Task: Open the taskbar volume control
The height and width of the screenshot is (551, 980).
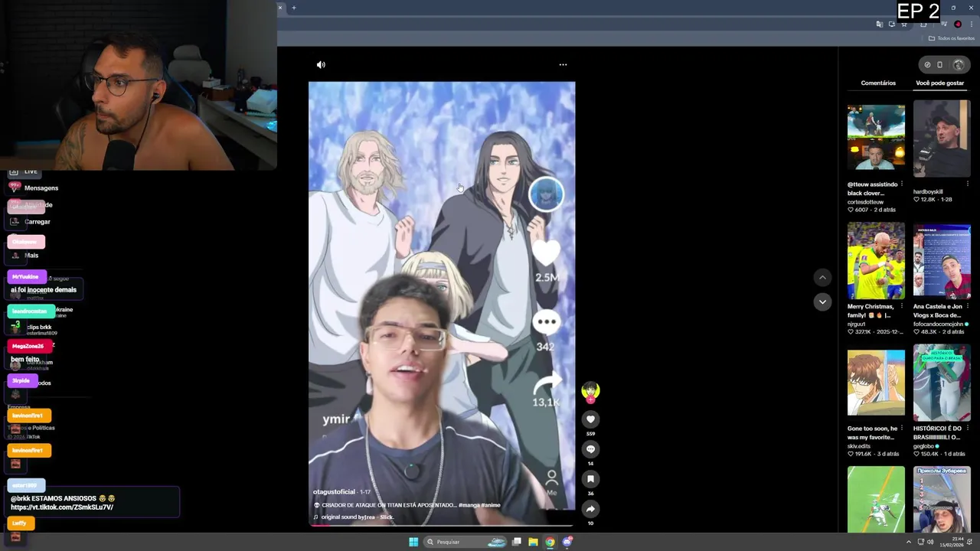Action: click(x=930, y=542)
